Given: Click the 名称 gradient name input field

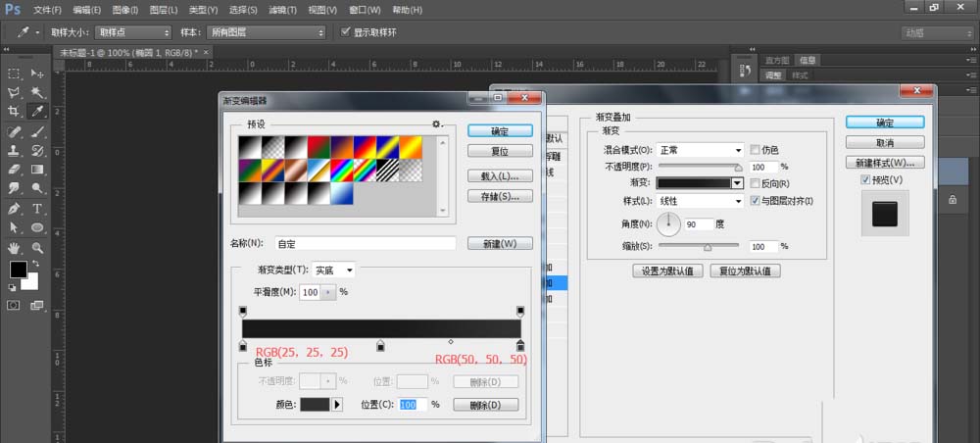Looking at the screenshot, I should tap(365, 243).
